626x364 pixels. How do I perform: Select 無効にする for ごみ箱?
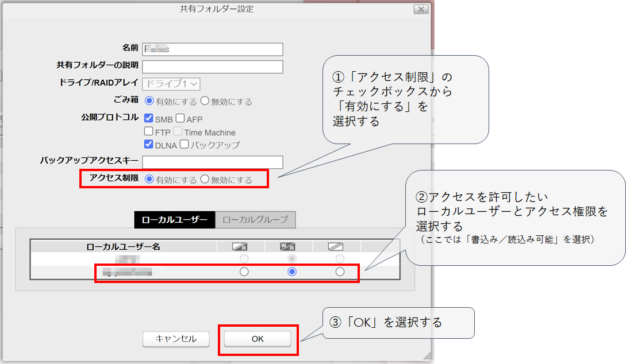pyautogui.click(x=205, y=102)
